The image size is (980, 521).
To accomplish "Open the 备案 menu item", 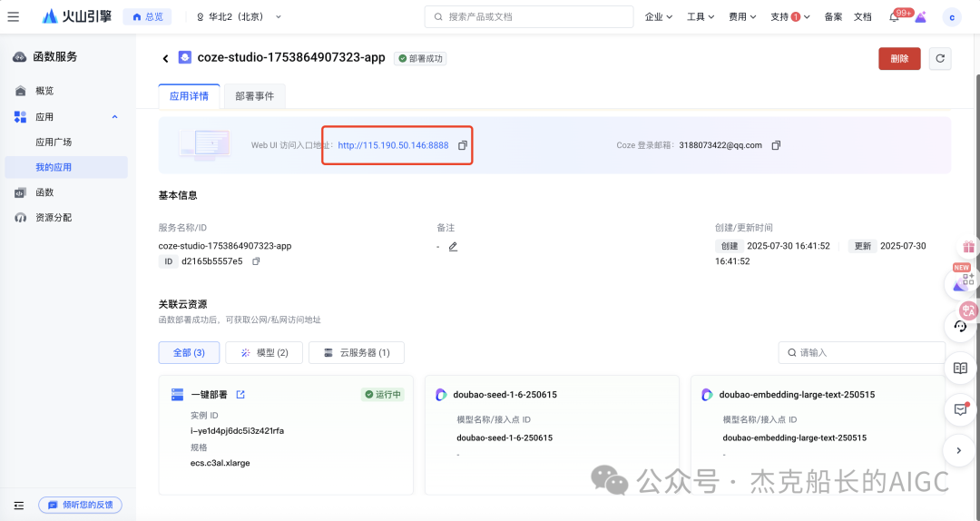I will click(833, 17).
